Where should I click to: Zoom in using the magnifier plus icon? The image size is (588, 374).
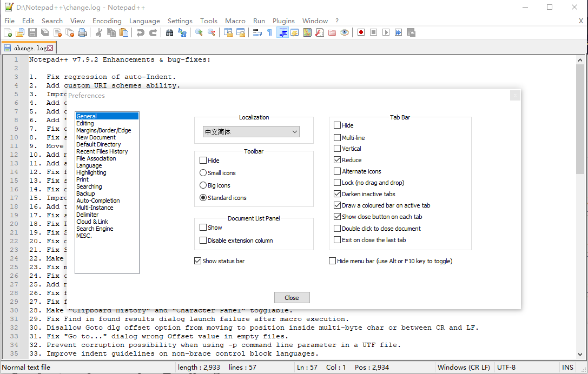[199, 32]
